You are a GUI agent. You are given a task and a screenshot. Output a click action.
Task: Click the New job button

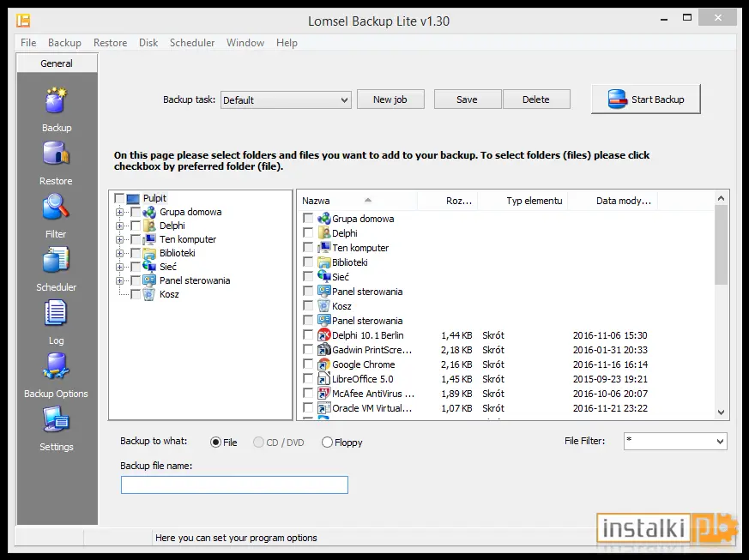point(390,99)
